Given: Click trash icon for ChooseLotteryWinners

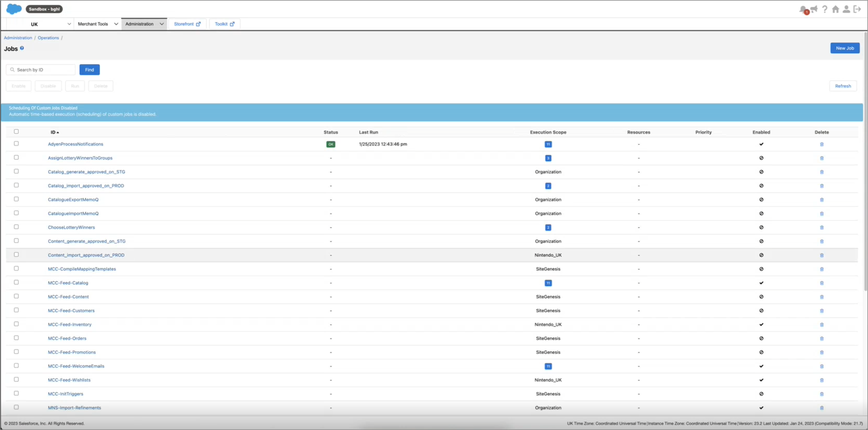Looking at the screenshot, I should (x=822, y=228).
